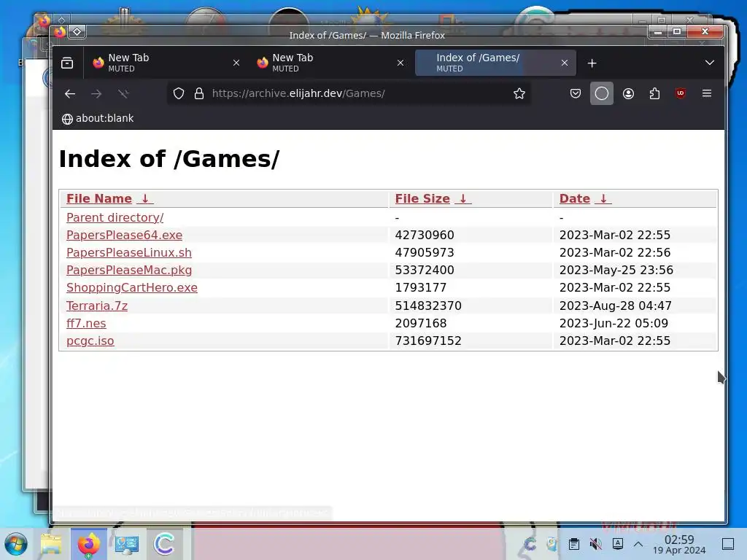747x560 pixels.
Task: Sort by File Size column header
Action: click(422, 198)
